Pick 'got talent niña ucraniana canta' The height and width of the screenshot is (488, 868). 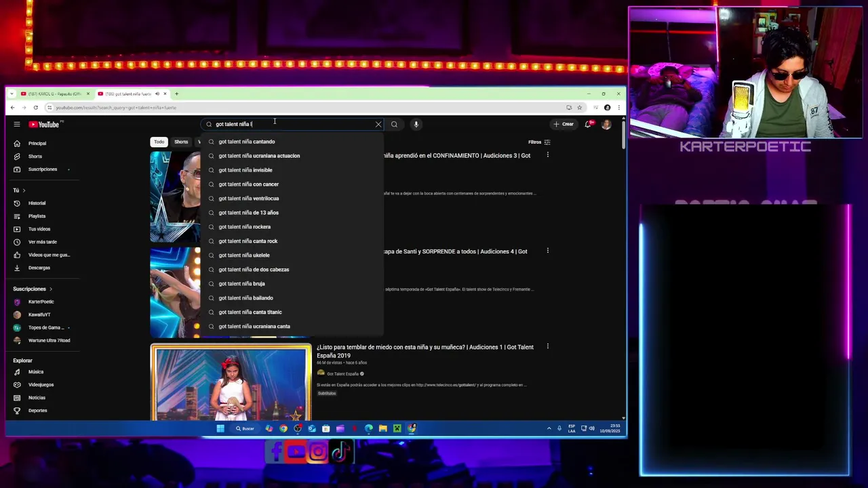292,327
